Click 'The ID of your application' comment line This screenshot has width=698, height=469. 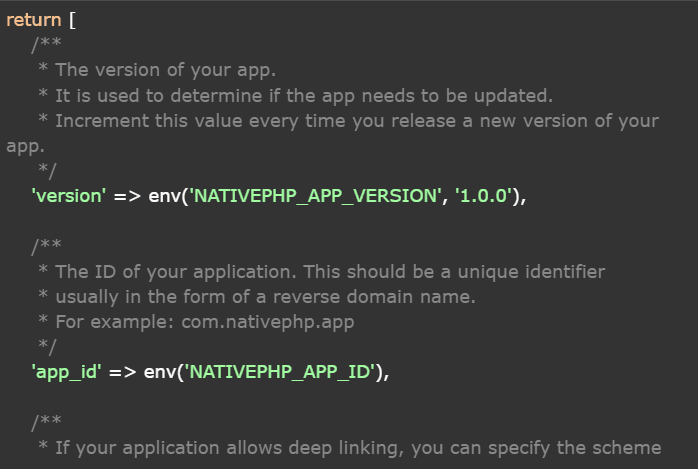point(330,272)
